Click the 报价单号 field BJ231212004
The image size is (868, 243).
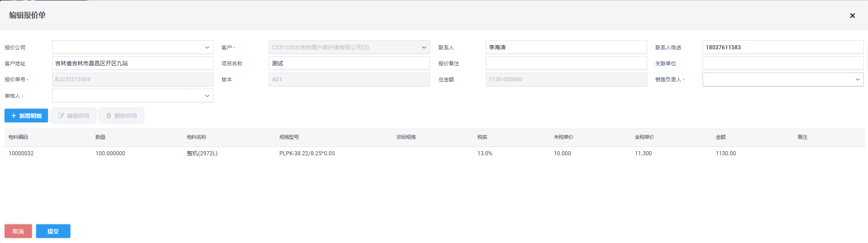point(133,79)
